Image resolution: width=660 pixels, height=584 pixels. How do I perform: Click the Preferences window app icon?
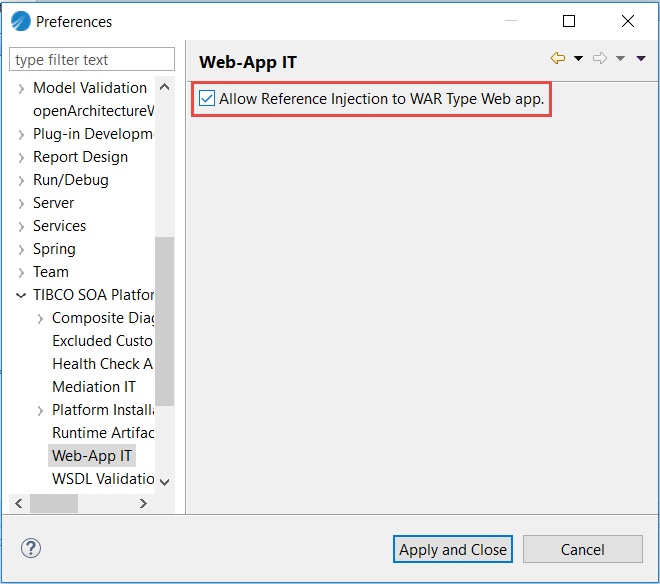click(x=21, y=21)
